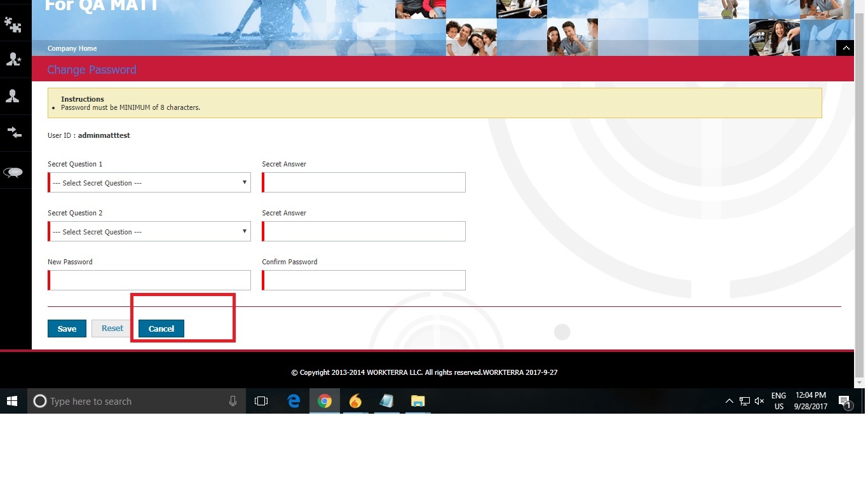Collapse the header banner with the up arrow
The height and width of the screenshot is (488, 868).
(844, 48)
